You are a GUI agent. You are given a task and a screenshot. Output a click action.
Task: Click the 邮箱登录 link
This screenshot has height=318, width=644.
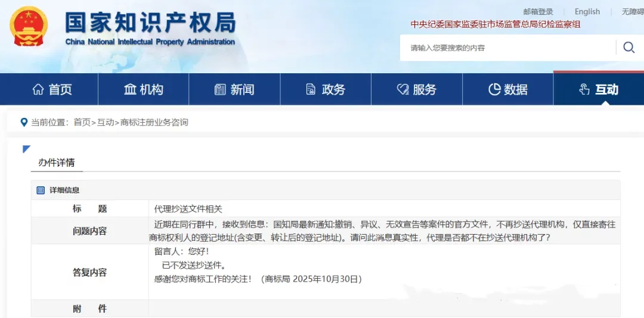point(538,11)
